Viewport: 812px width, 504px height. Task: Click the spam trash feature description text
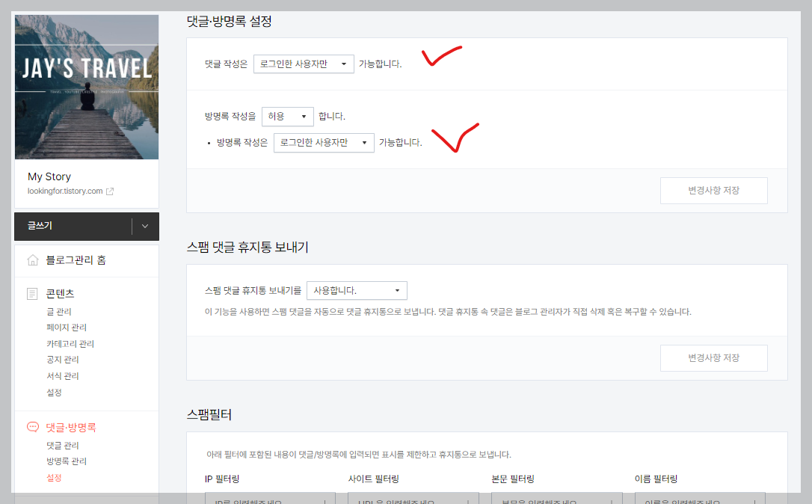click(448, 312)
